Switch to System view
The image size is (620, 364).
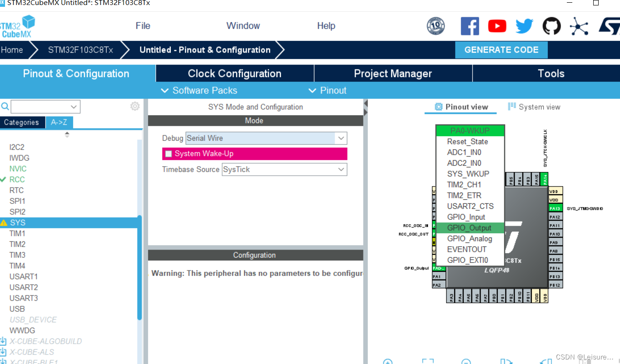pos(534,107)
